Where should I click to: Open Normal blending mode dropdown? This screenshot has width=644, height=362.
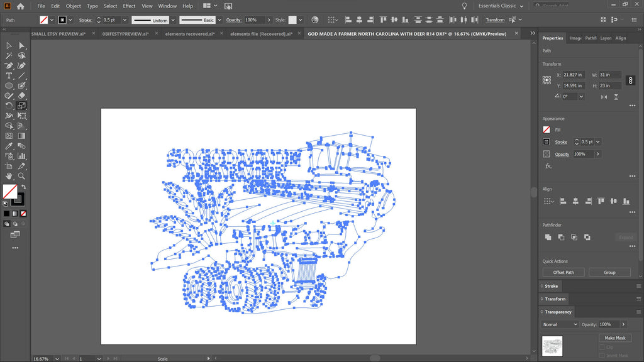coord(559,324)
